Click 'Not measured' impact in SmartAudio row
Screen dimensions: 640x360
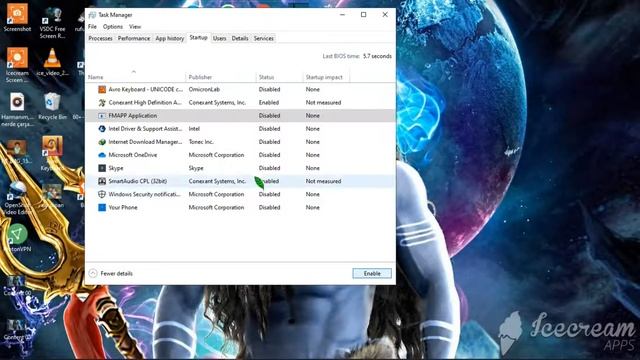pyautogui.click(x=323, y=181)
